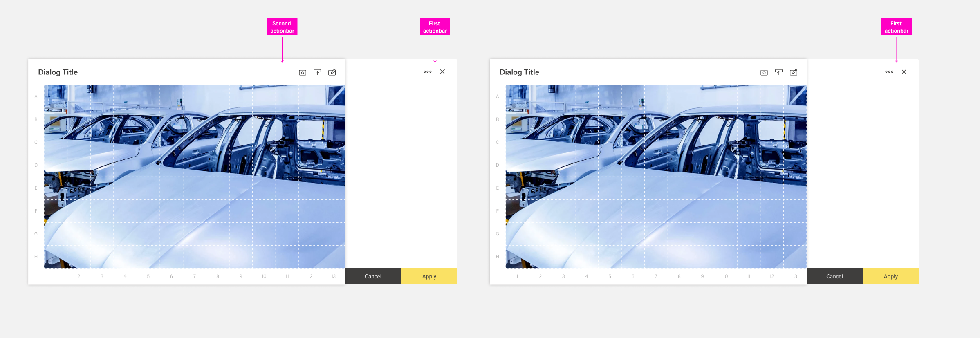Viewport: 980px width, 338px height.
Task: Open the three-dot more menu in the right dialog
Action: (x=889, y=72)
